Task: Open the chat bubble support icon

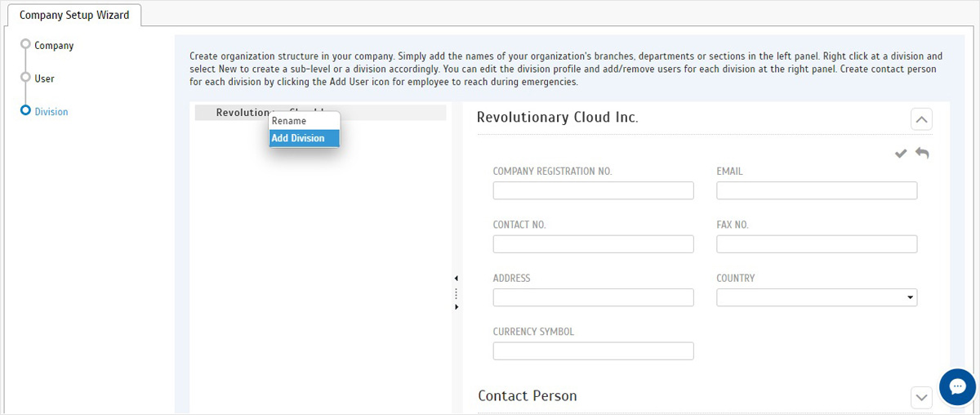Action: click(x=958, y=387)
